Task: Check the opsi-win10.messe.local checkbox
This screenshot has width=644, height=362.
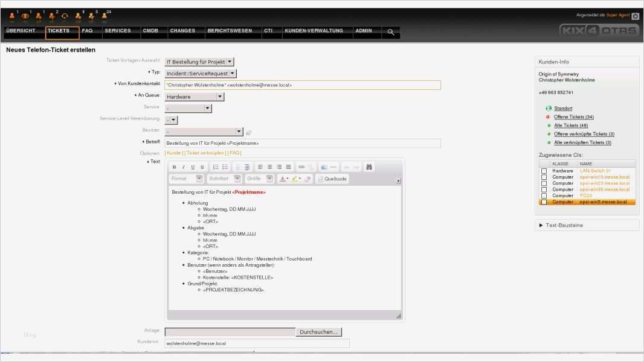Action: [544, 177]
